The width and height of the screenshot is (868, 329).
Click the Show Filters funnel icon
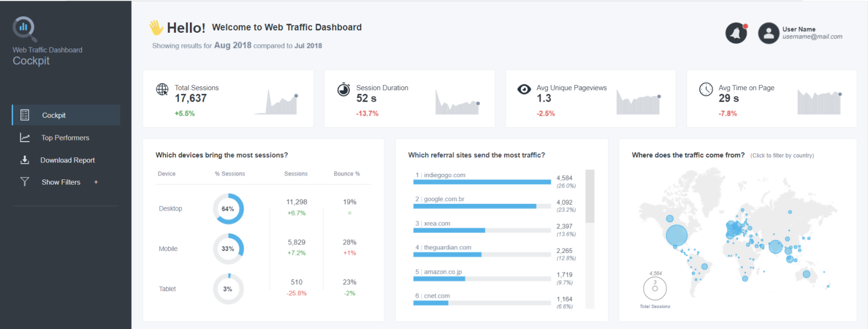pos(25,182)
